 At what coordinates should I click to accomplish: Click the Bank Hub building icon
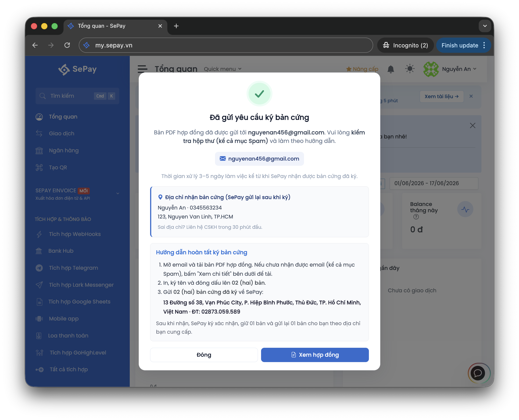click(x=39, y=251)
